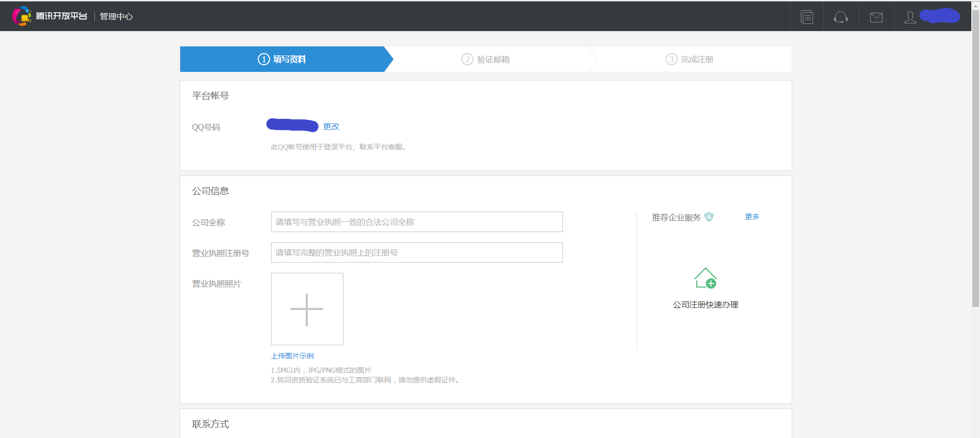Focus the 公司全称 input field
980x438 pixels.
416,222
